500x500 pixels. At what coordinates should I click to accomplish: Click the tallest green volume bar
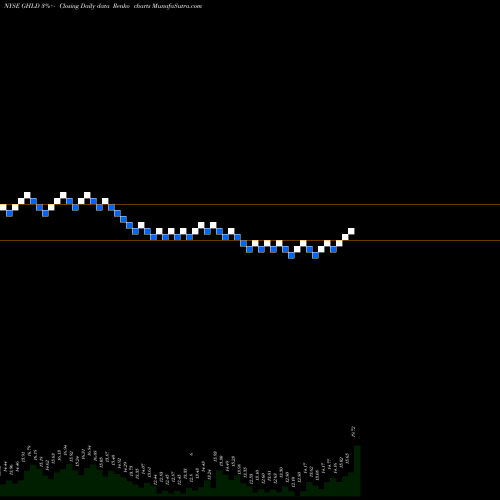(357, 470)
